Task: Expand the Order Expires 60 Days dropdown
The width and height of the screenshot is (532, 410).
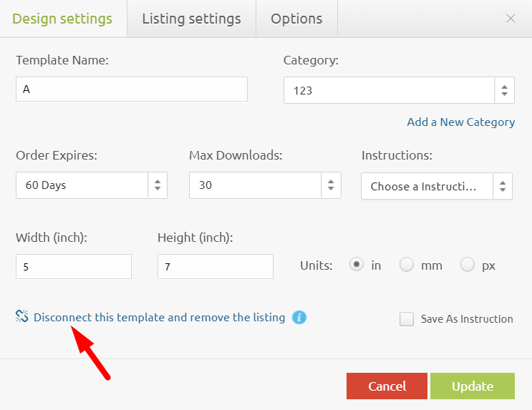Action: (x=91, y=185)
